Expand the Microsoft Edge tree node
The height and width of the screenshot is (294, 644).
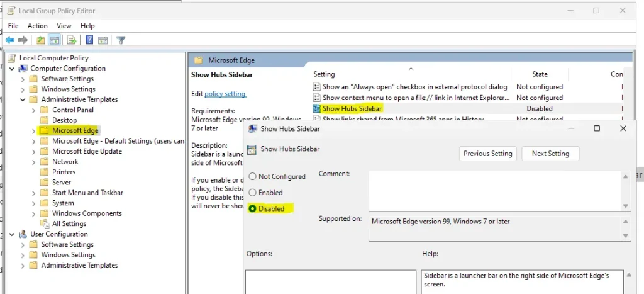tap(33, 131)
